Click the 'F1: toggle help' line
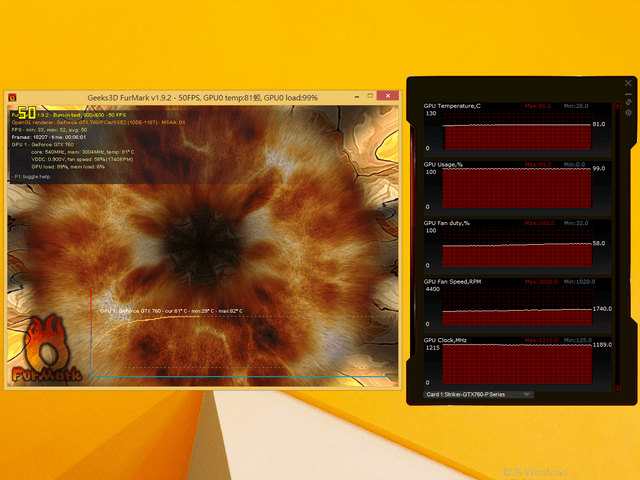The height and width of the screenshot is (480, 640). pos(31,177)
